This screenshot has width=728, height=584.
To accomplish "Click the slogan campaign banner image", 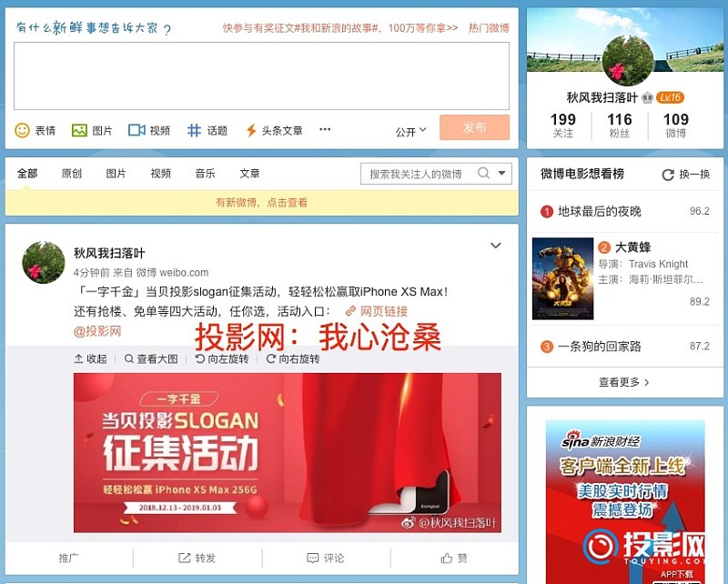I will pyautogui.click(x=288, y=453).
